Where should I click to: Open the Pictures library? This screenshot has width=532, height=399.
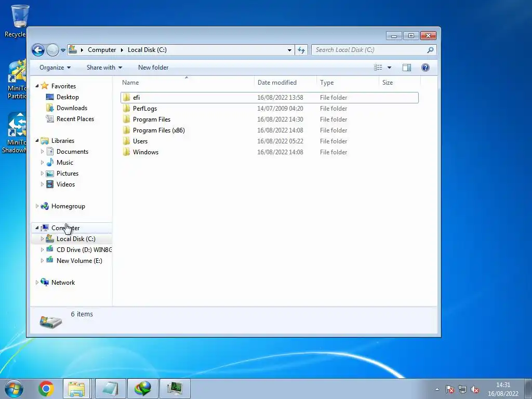point(68,174)
